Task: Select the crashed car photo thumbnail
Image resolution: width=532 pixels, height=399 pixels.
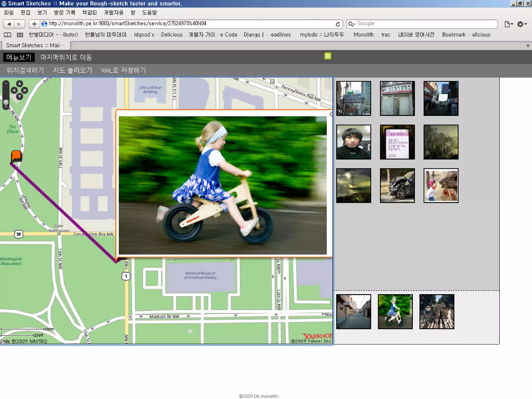Action: (397, 185)
